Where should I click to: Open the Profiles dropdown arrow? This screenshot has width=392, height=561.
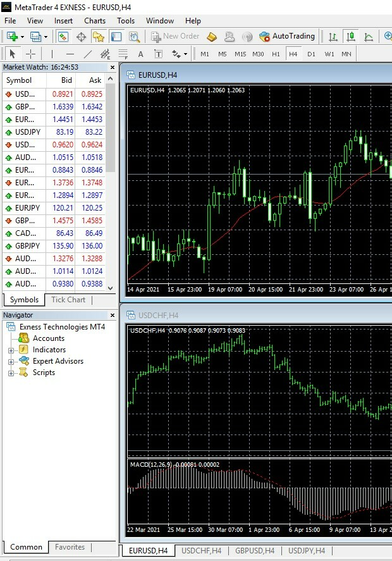pyautogui.click(x=46, y=37)
